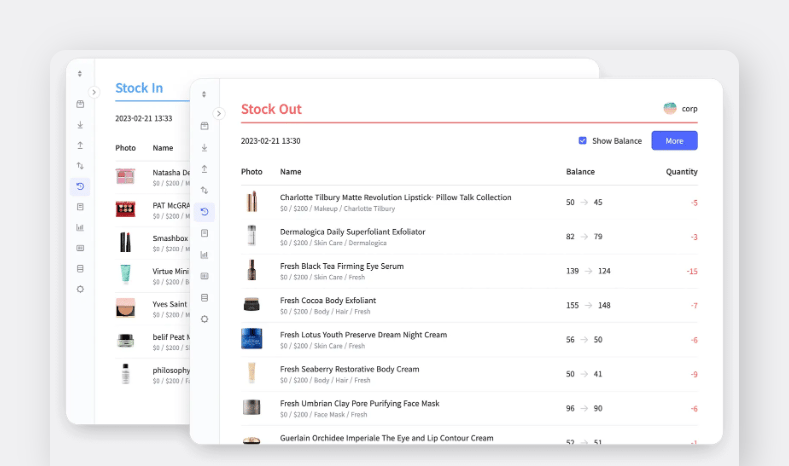Click the blue More button
Viewport: 789px width, 466px height.
674,141
